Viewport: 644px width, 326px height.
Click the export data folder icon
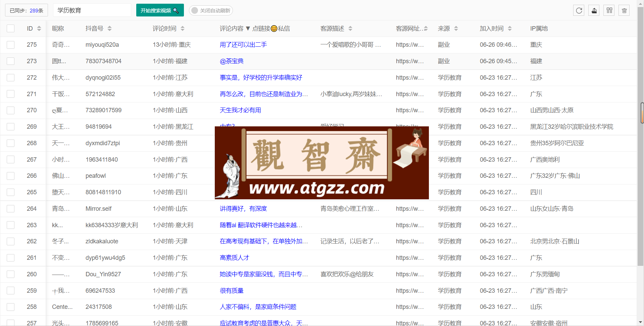point(594,10)
